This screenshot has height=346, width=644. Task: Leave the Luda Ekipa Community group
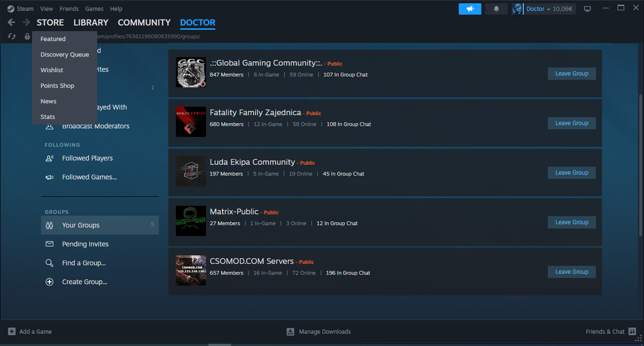[x=571, y=173]
